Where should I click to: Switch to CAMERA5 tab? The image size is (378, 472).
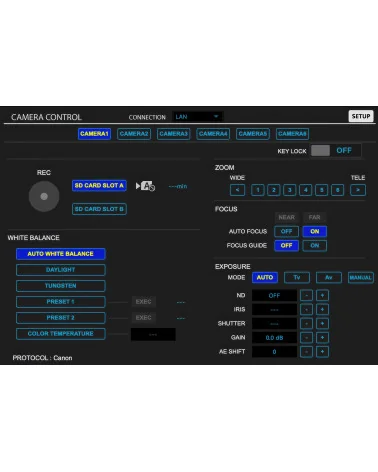point(253,134)
